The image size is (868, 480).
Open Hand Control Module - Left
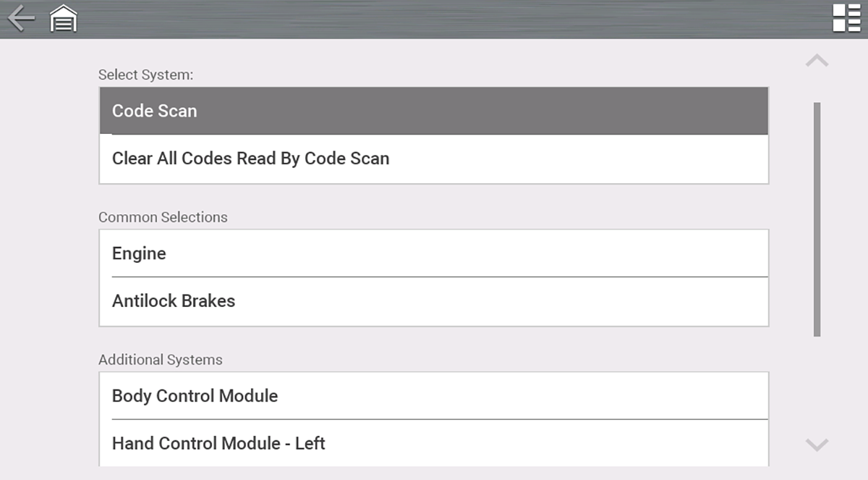pos(433,442)
